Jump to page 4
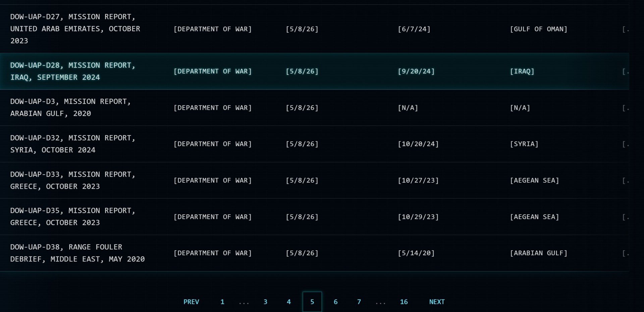This screenshot has height=312, width=644. pos(289,302)
